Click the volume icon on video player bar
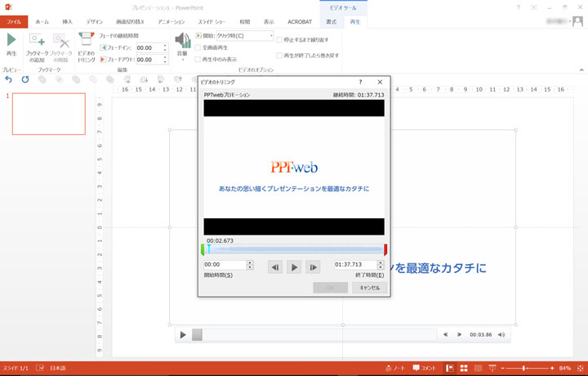Viewport: 588px width, 376px height. tap(501, 334)
